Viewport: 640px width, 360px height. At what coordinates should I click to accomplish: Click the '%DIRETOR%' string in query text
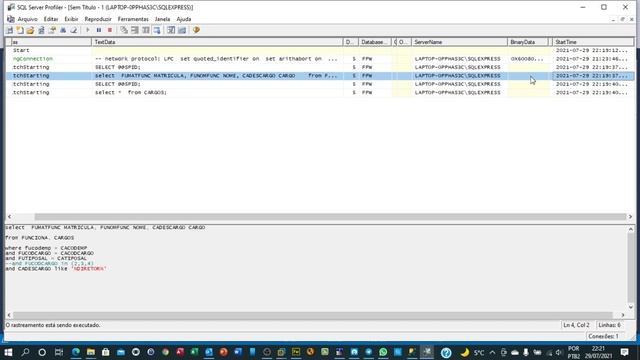point(89,269)
